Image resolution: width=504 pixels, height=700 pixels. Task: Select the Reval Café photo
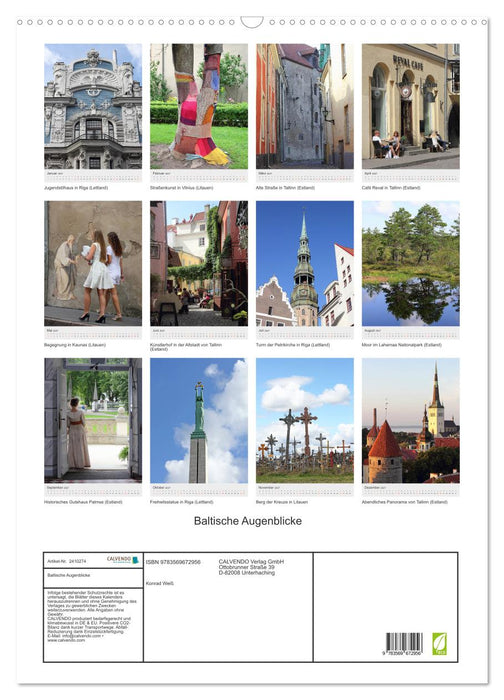pos(410,106)
